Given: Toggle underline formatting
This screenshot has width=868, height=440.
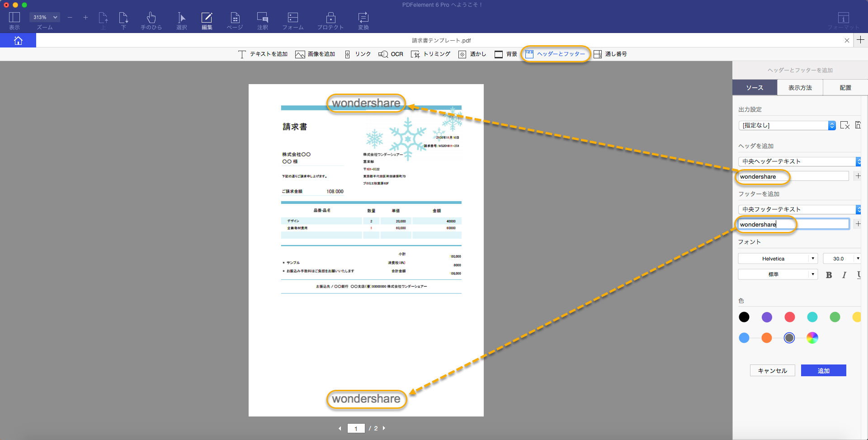Looking at the screenshot, I should (x=859, y=275).
